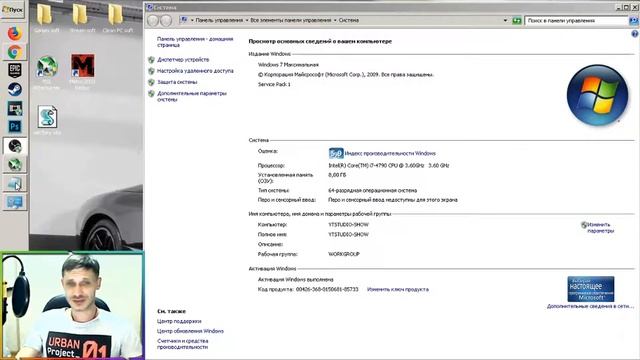
Task: Select the Система window taskbar icon
Action: (x=15, y=183)
